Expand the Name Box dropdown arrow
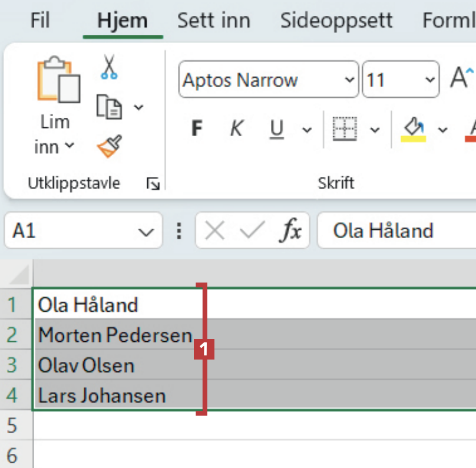Screen dimensions: 476x468 [x=146, y=231]
